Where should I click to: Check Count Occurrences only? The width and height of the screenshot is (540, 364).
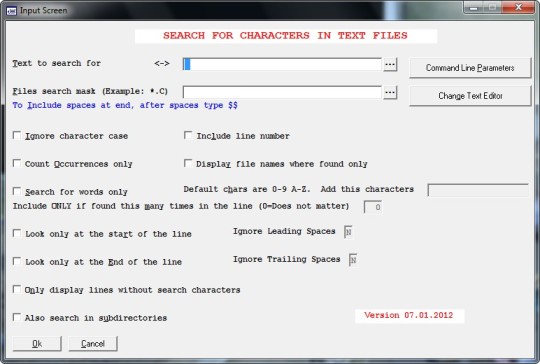coord(17,163)
